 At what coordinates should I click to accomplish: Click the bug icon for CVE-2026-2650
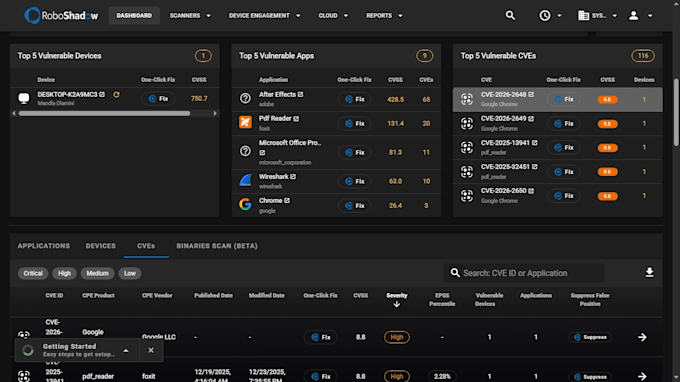tap(467, 196)
